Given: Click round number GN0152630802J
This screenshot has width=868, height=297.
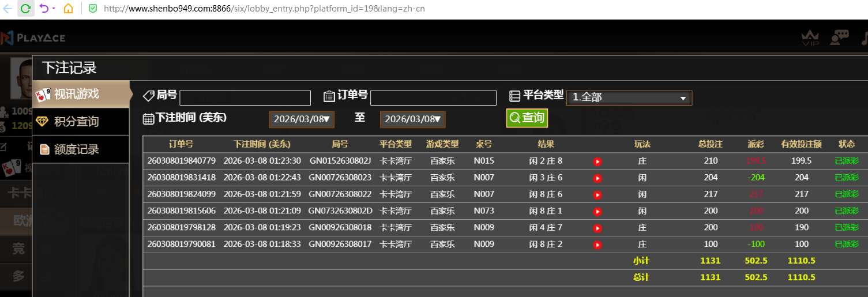Looking at the screenshot, I should (340, 161).
